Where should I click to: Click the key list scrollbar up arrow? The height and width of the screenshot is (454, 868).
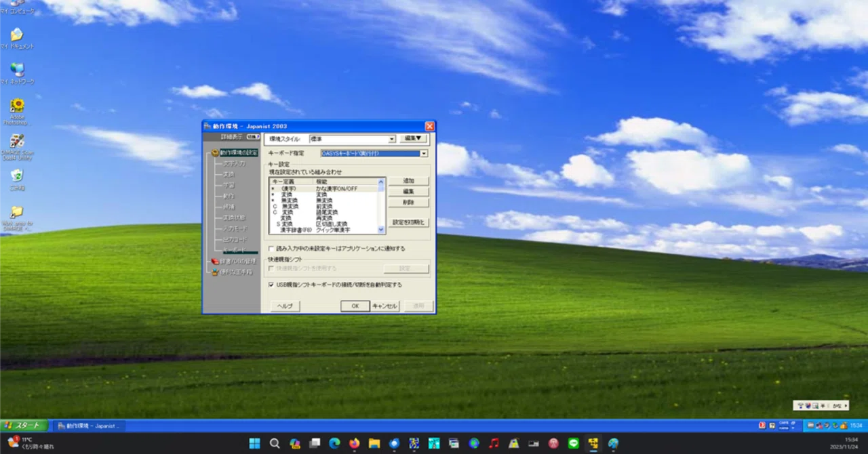coord(381,182)
